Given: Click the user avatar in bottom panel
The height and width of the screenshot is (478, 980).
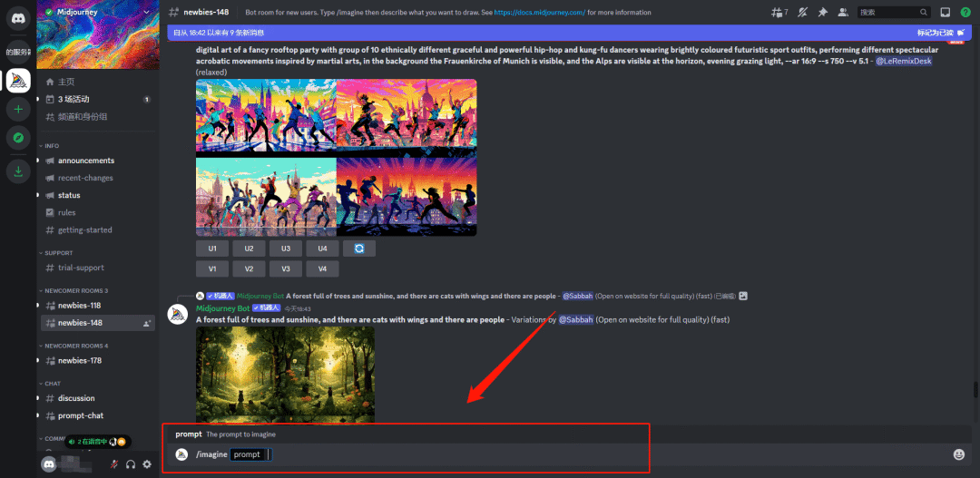Looking at the screenshot, I should (49, 464).
